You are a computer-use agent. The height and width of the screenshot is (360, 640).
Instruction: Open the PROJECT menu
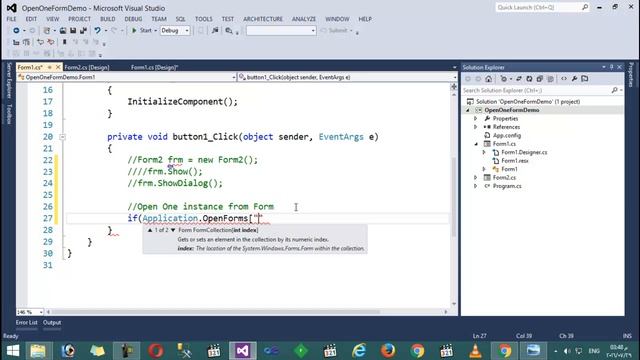coord(79,19)
